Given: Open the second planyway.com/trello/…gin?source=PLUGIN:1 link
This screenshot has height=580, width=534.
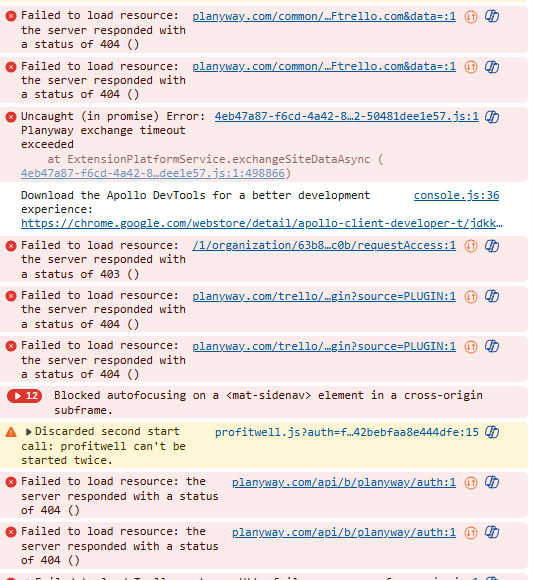Looking at the screenshot, I should point(324,346).
